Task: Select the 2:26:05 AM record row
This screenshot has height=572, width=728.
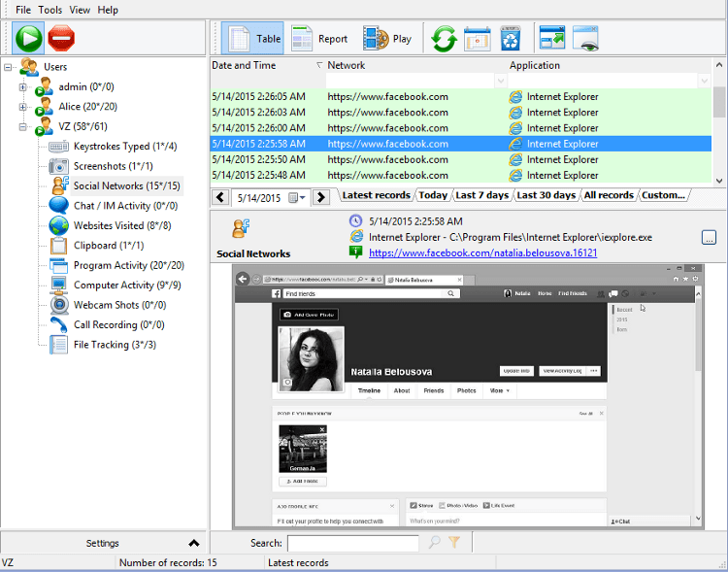Action: (x=460, y=97)
